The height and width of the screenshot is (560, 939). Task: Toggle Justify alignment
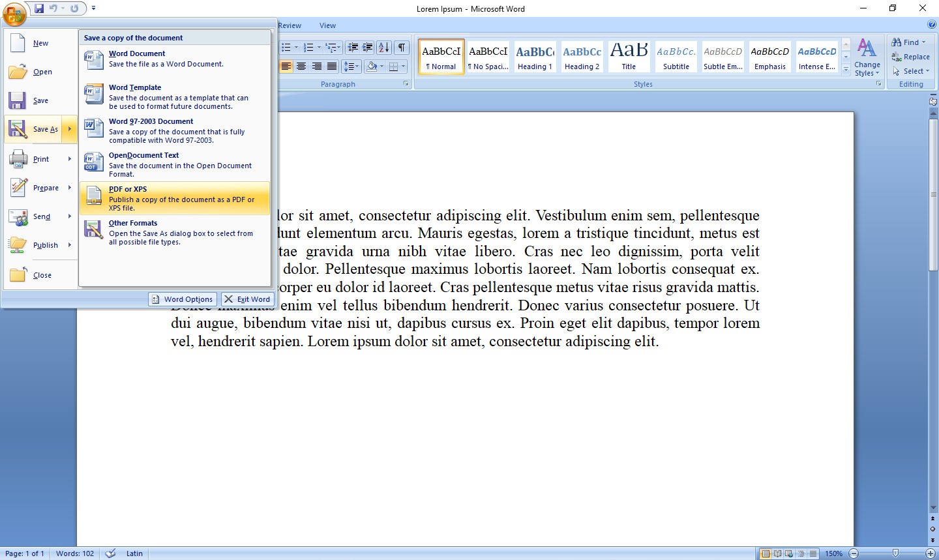tap(332, 66)
